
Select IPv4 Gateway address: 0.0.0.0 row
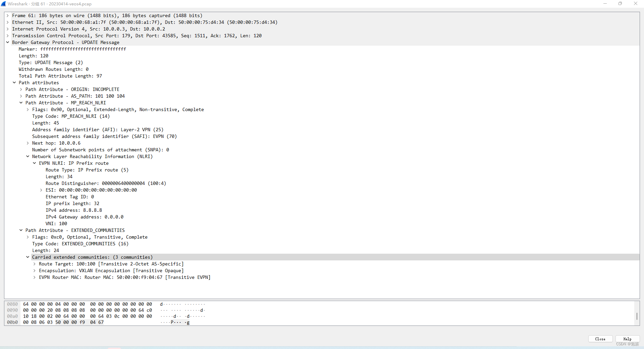point(322,217)
